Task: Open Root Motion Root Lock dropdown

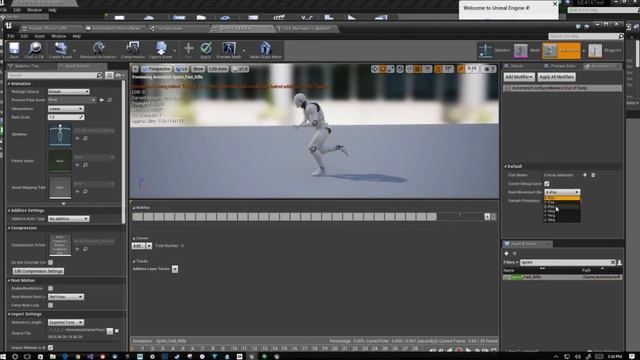Action: coord(66,297)
